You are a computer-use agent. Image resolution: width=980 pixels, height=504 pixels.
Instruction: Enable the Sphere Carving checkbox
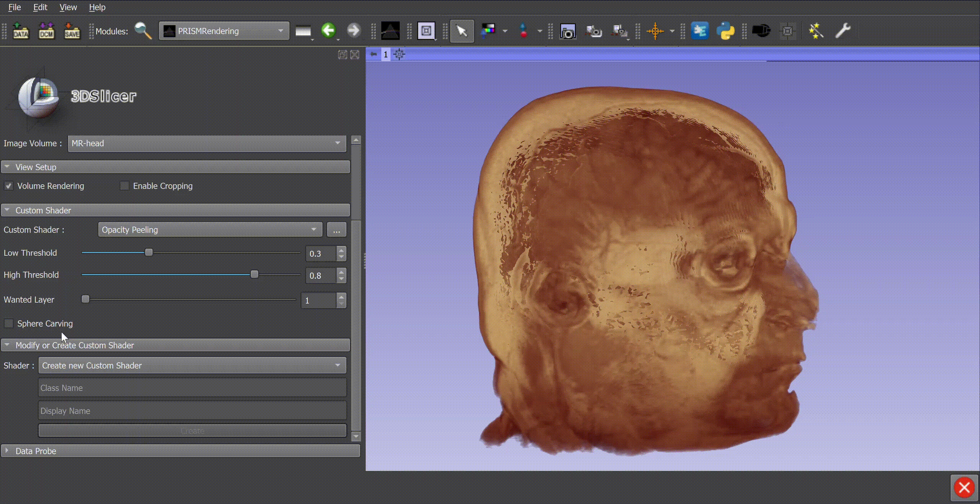(x=8, y=324)
